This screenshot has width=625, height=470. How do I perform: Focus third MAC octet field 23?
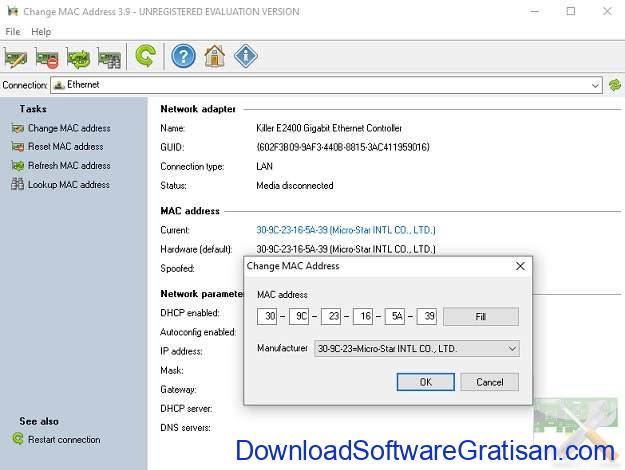click(331, 317)
